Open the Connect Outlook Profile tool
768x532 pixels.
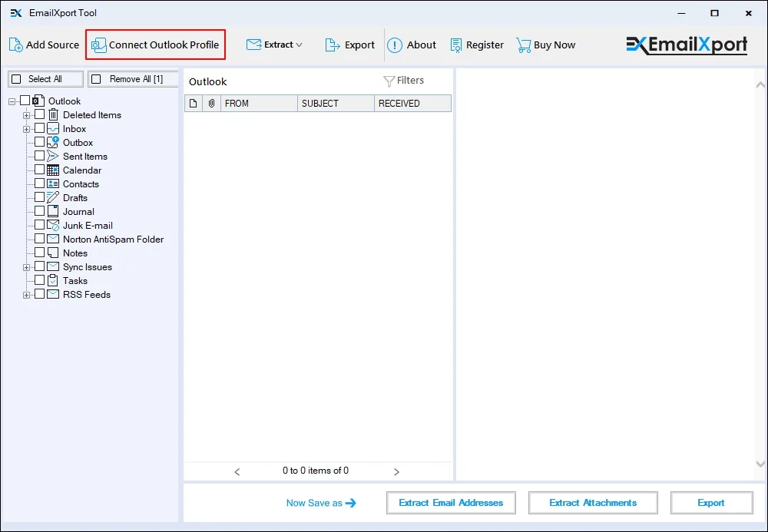point(155,45)
